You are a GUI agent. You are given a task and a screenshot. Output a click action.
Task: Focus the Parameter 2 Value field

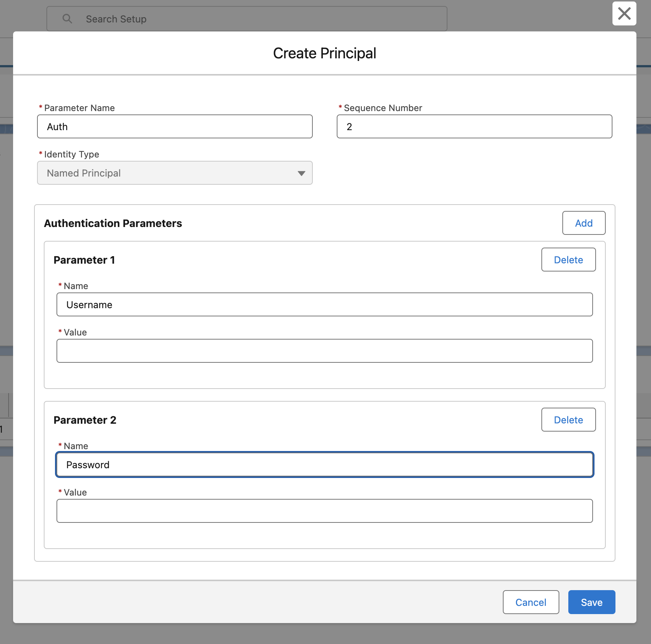coord(324,511)
